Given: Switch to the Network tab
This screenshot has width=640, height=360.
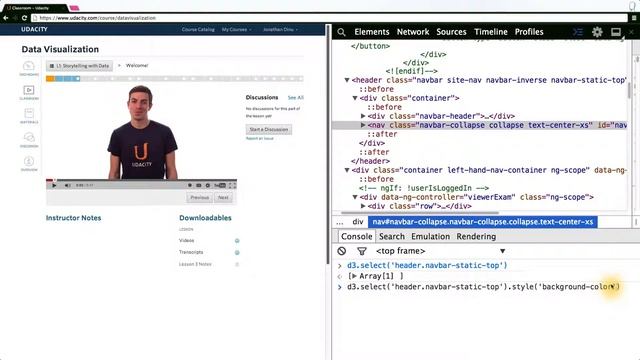Looking at the screenshot, I should (x=413, y=32).
